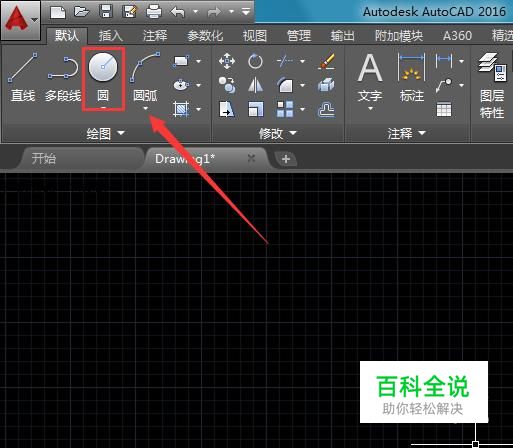Click the linear dimension icon
The height and width of the screenshot is (448, 513).
pos(444,61)
